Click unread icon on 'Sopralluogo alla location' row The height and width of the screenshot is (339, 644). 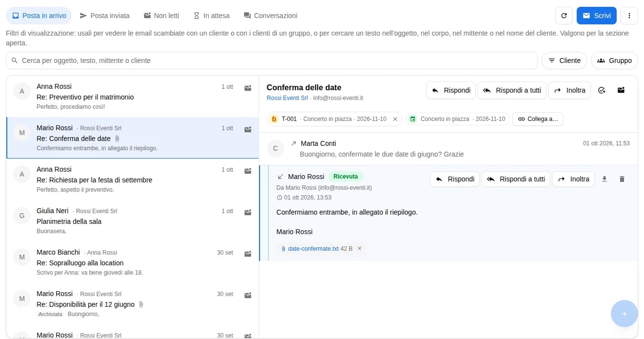click(x=248, y=254)
